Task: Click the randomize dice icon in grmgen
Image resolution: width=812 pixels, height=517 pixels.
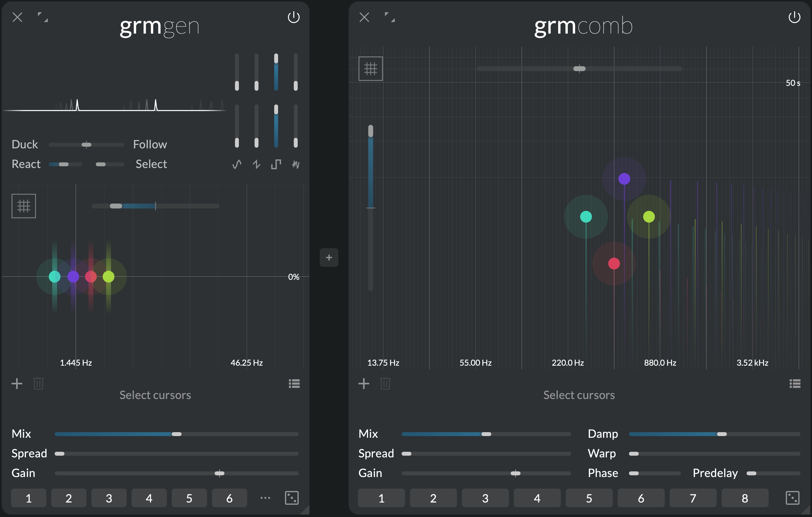Action: pyautogui.click(x=292, y=498)
